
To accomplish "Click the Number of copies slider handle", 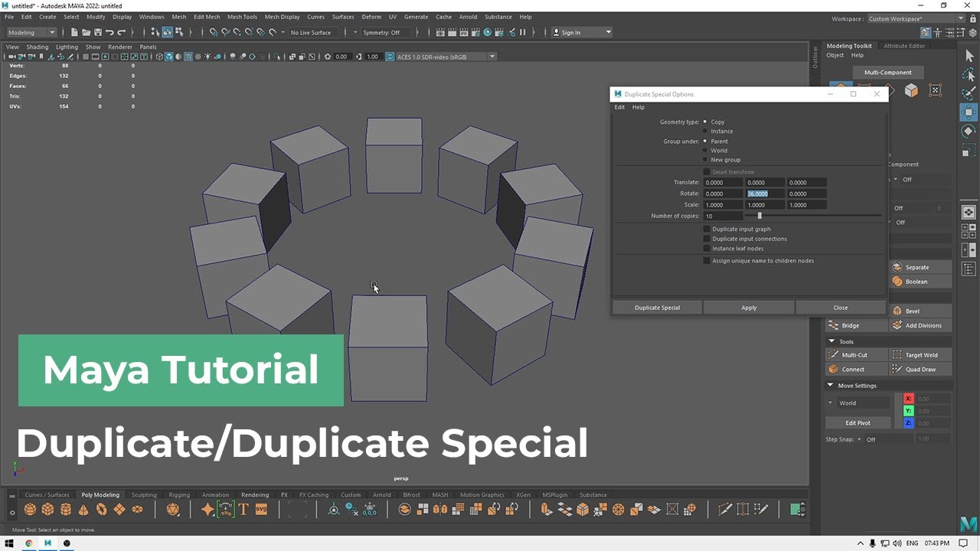I will tap(759, 216).
